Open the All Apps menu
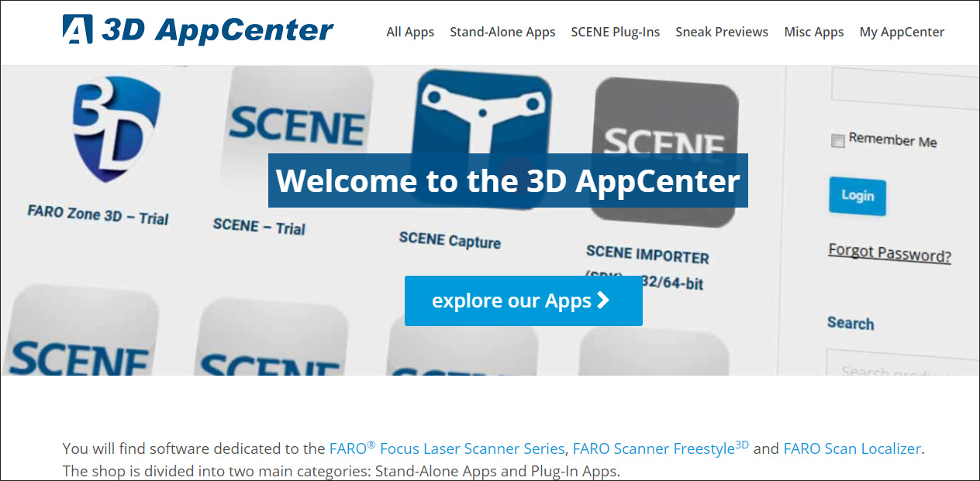This screenshot has height=481, width=980. coord(410,32)
